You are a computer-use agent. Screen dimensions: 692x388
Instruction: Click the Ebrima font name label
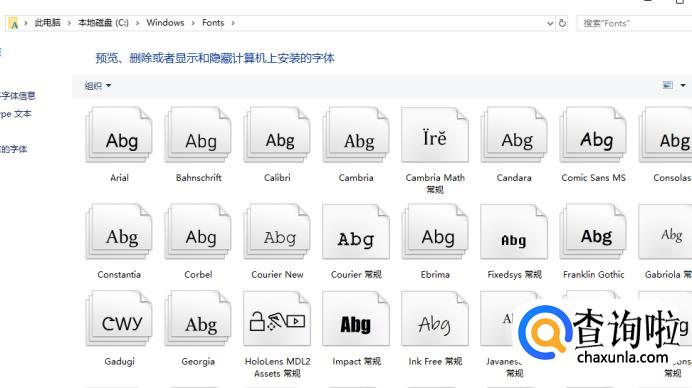[435, 275]
